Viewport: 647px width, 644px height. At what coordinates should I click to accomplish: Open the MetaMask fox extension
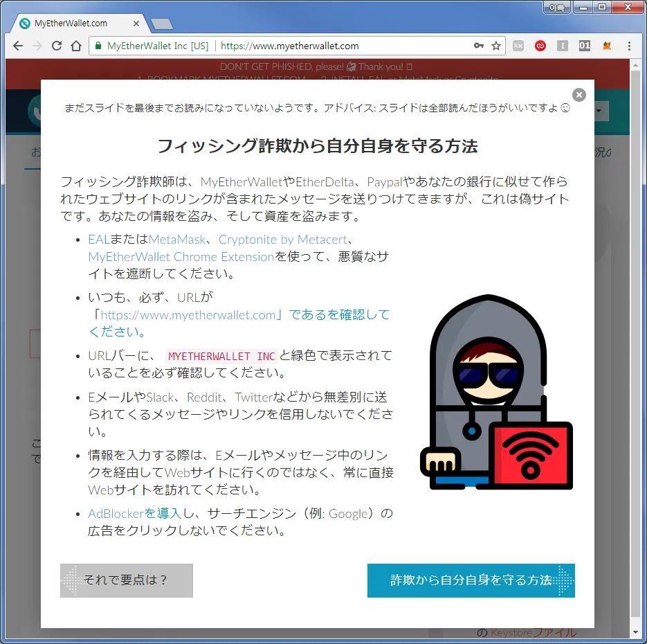(x=607, y=46)
